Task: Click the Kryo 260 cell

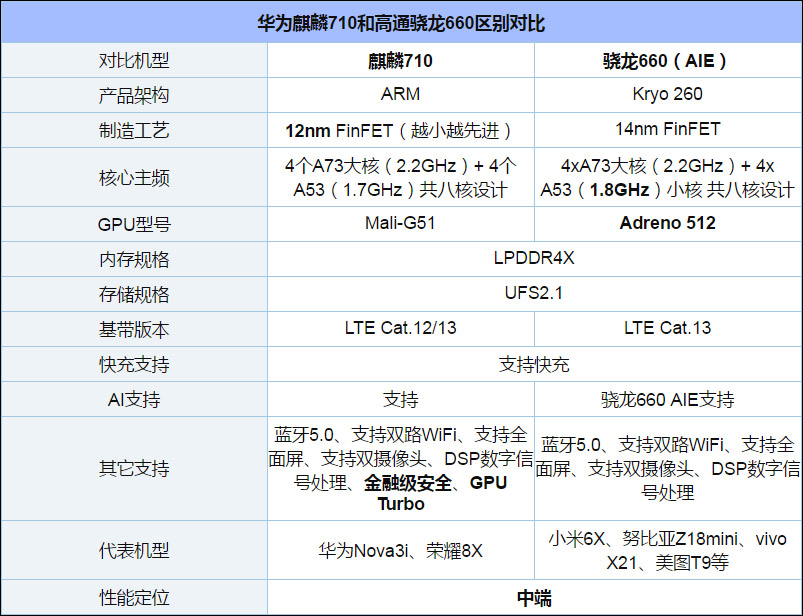Action: click(667, 94)
